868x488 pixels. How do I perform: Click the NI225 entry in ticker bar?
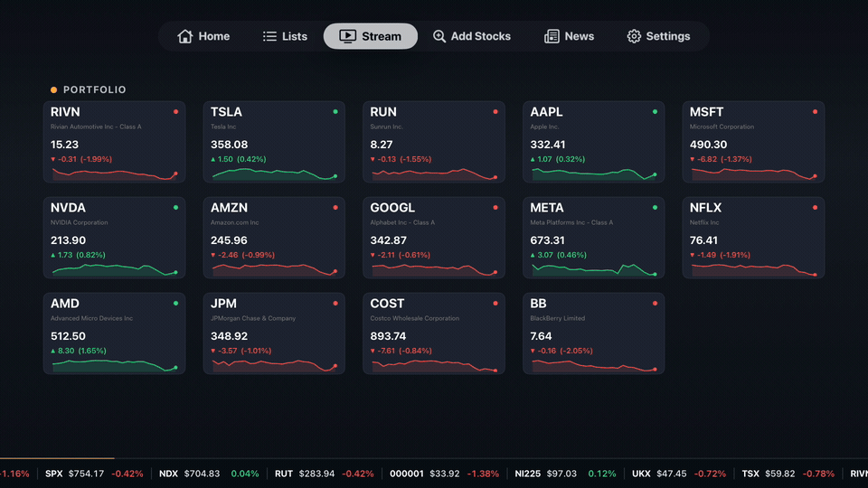[x=565, y=474]
